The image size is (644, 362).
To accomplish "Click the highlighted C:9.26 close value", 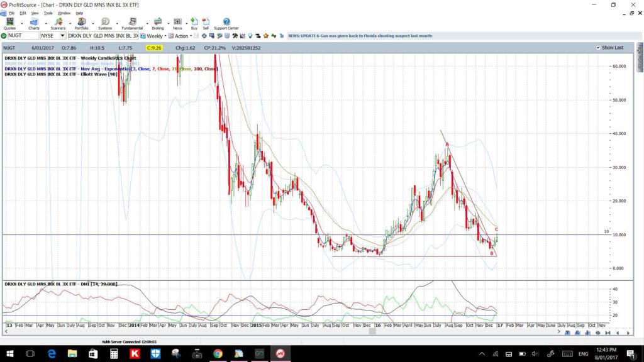I will 154,48.
